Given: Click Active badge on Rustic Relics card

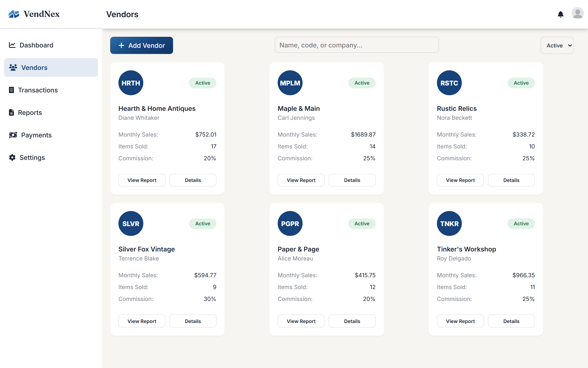Looking at the screenshot, I should click(x=521, y=83).
